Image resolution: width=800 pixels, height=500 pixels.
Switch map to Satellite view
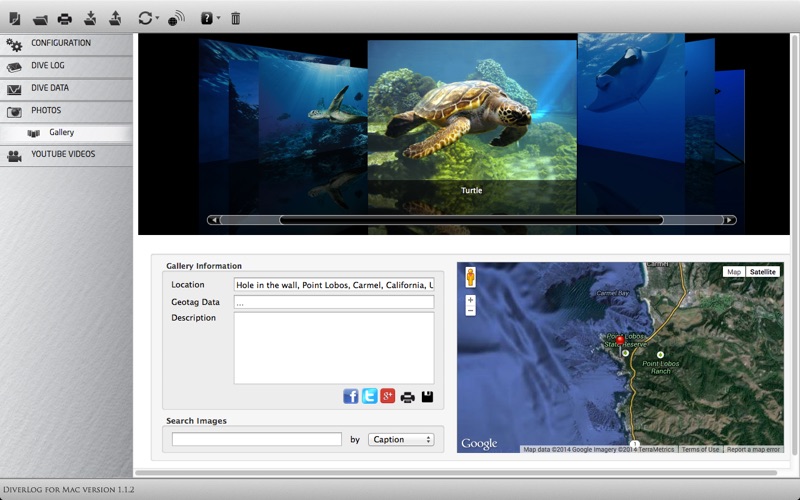762,272
